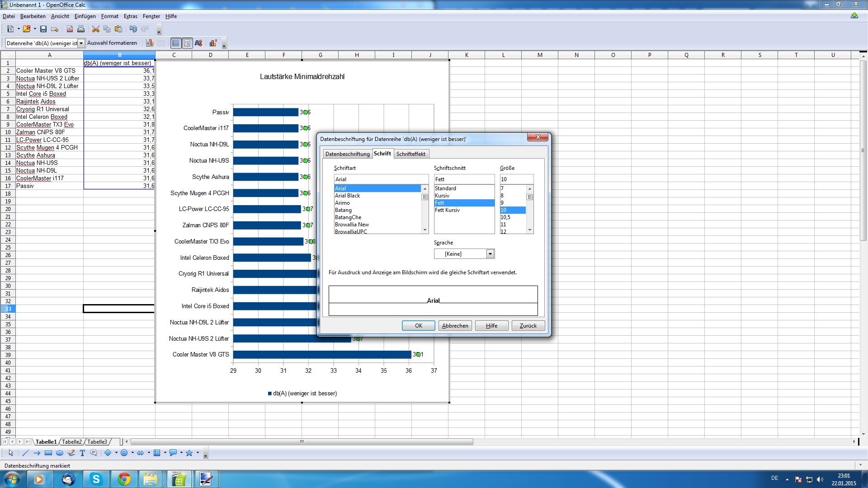868x488 pixels.
Task: Switch to the Tabelle2 sheet tab
Action: coord(72,442)
